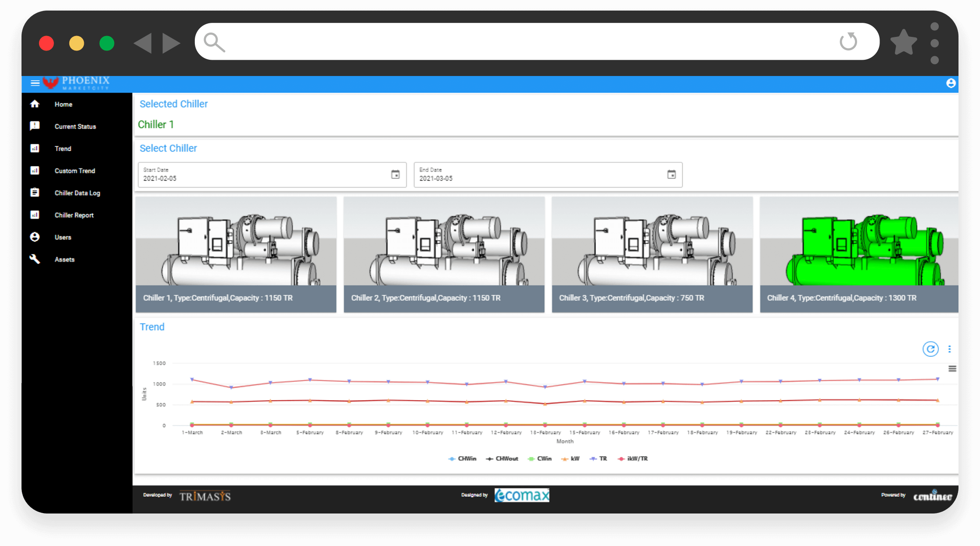Toggle CWin series in chart legend

[x=539, y=459]
